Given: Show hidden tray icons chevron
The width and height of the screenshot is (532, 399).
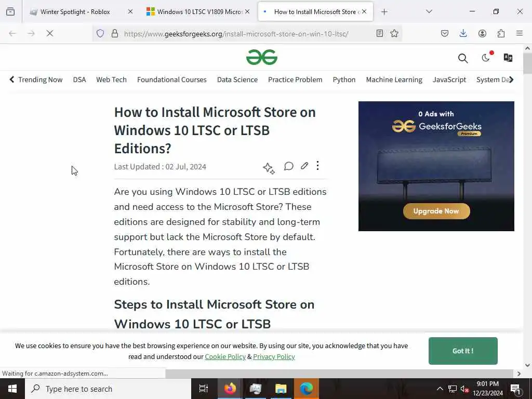Looking at the screenshot, I should click(440, 389).
